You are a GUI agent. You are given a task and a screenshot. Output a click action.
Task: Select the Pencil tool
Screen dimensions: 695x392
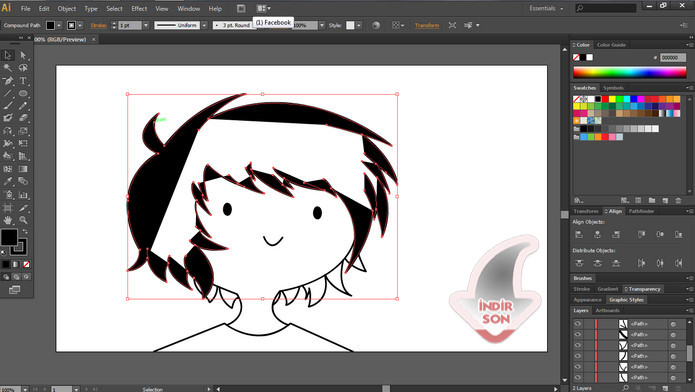[23, 106]
